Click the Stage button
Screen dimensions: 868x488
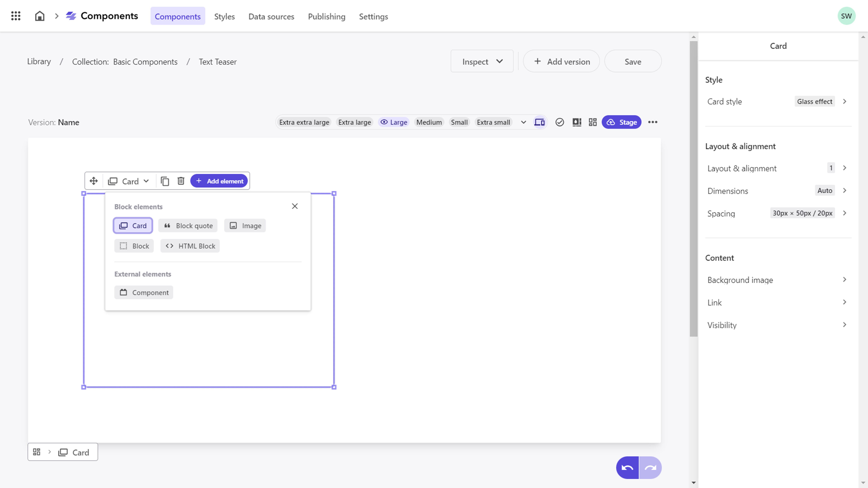click(x=621, y=122)
